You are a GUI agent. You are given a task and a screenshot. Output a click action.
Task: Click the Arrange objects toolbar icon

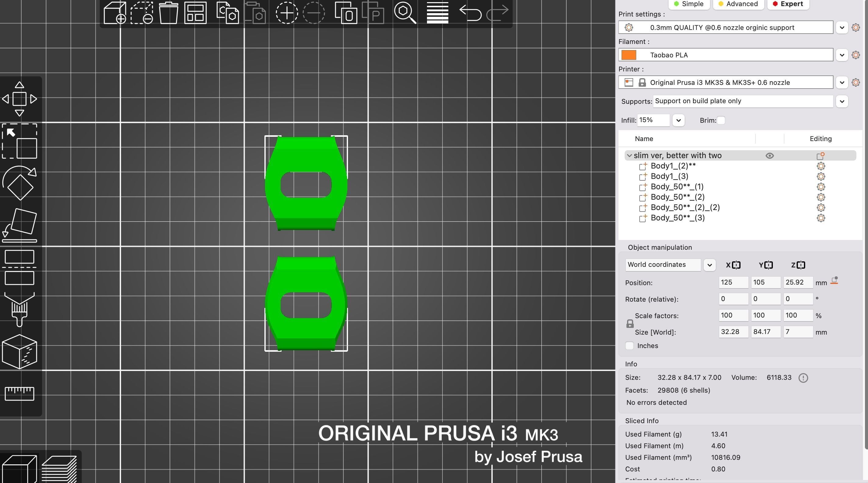click(x=195, y=13)
